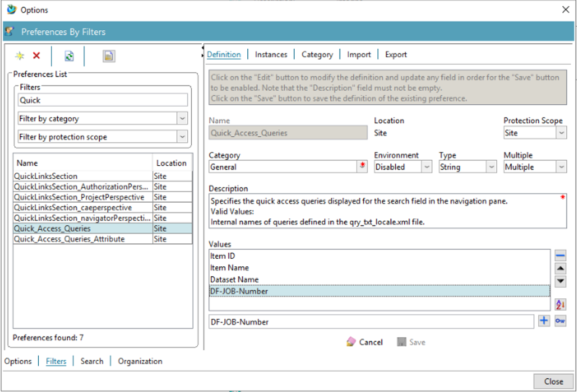
Task: Switch to Definition tab
Action: tap(224, 54)
